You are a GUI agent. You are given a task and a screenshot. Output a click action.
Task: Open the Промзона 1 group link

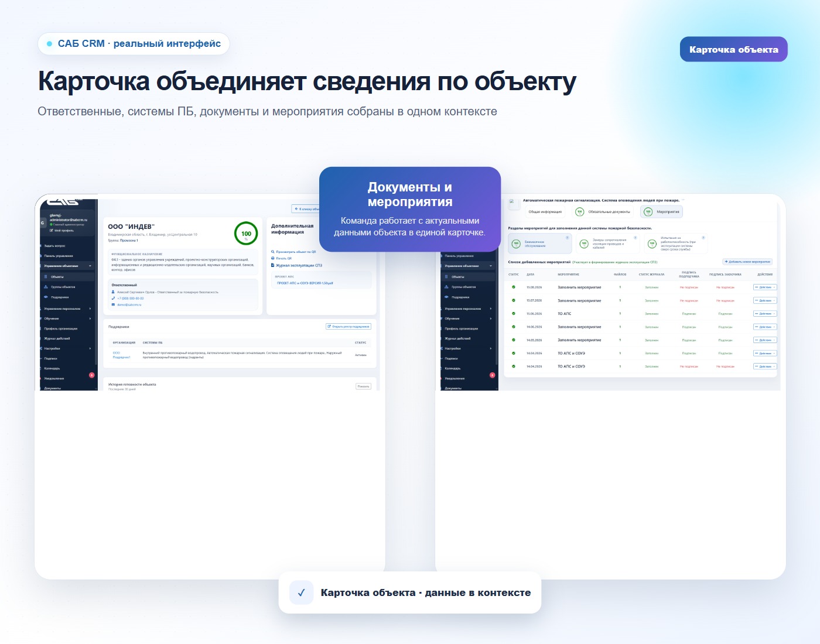pos(129,241)
